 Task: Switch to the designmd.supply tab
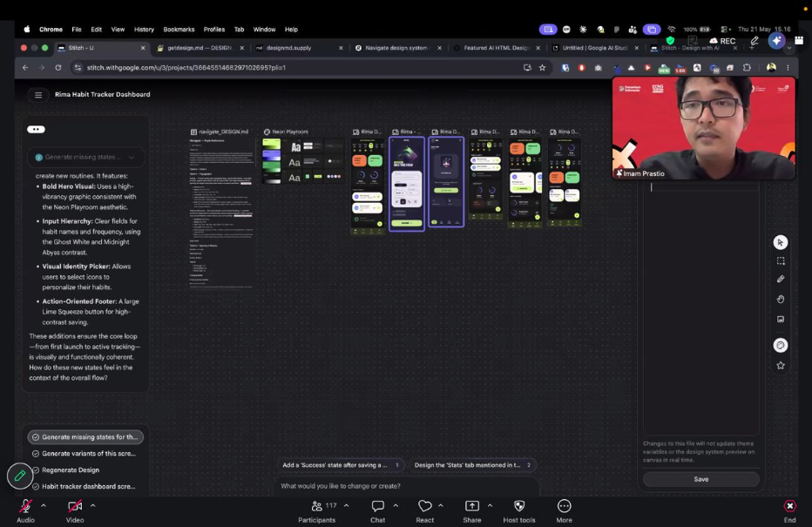[x=298, y=48]
